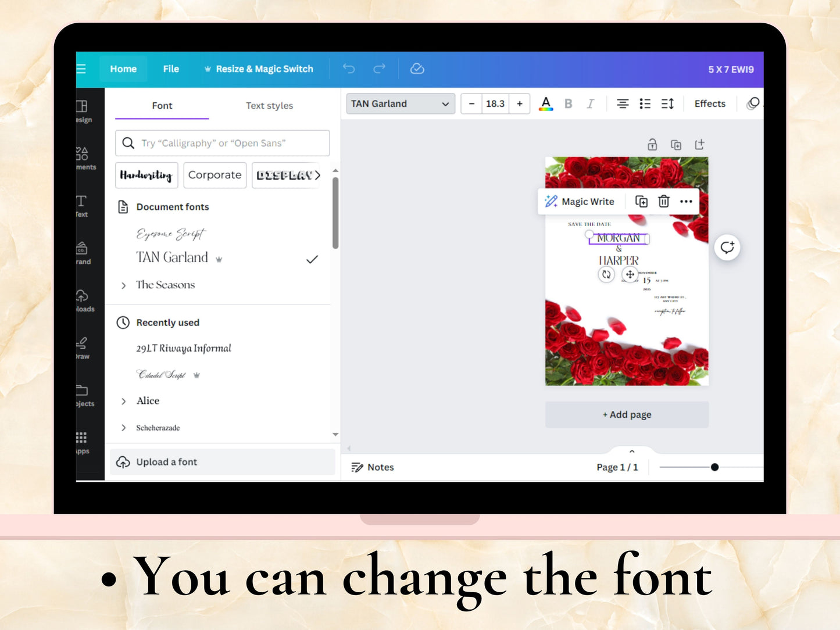
Task: Open Resize & Magic Switch
Action: click(x=259, y=69)
